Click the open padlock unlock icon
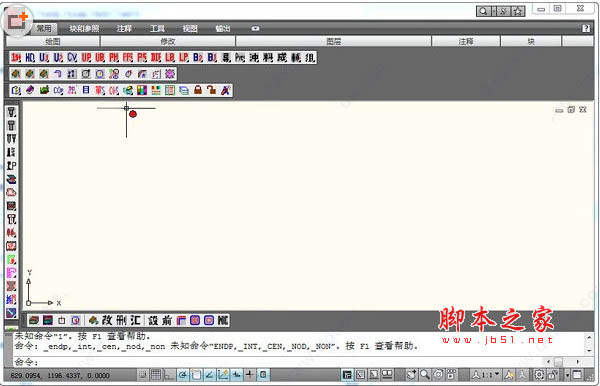The image size is (600, 386). click(x=212, y=90)
